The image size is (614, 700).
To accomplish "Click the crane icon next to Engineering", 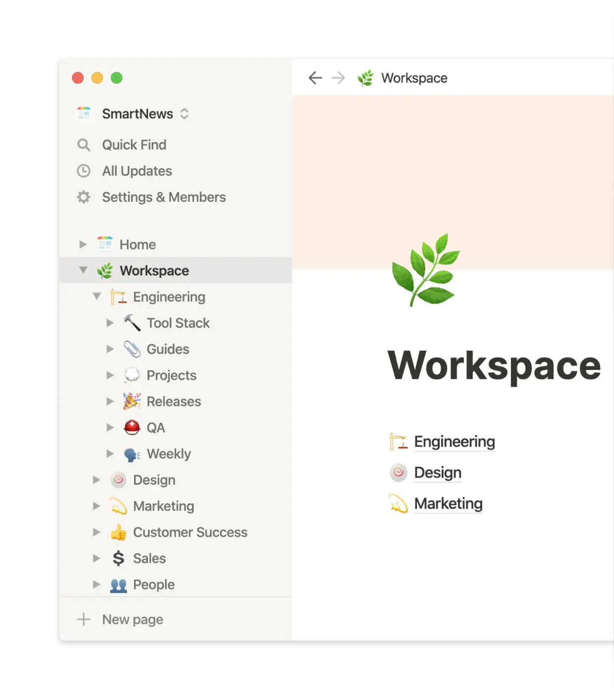I will pos(118,297).
